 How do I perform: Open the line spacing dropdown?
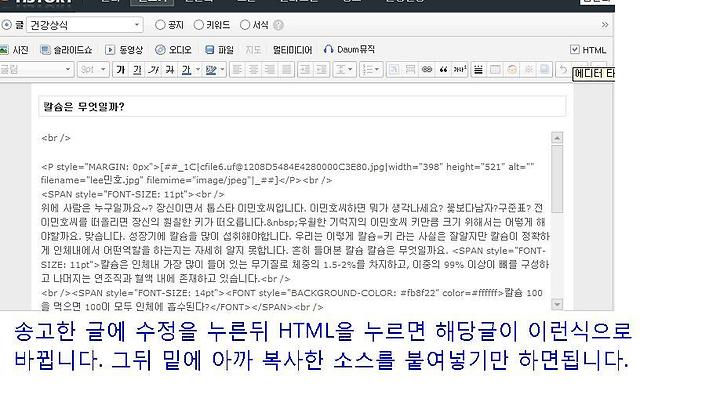point(344,70)
